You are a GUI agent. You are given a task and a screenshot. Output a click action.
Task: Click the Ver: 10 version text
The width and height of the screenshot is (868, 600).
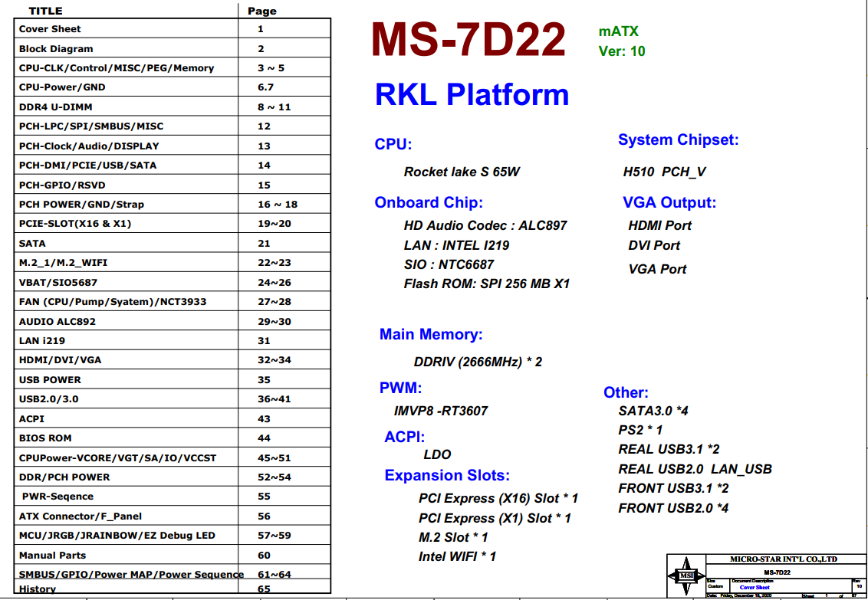(x=622, y=51)
